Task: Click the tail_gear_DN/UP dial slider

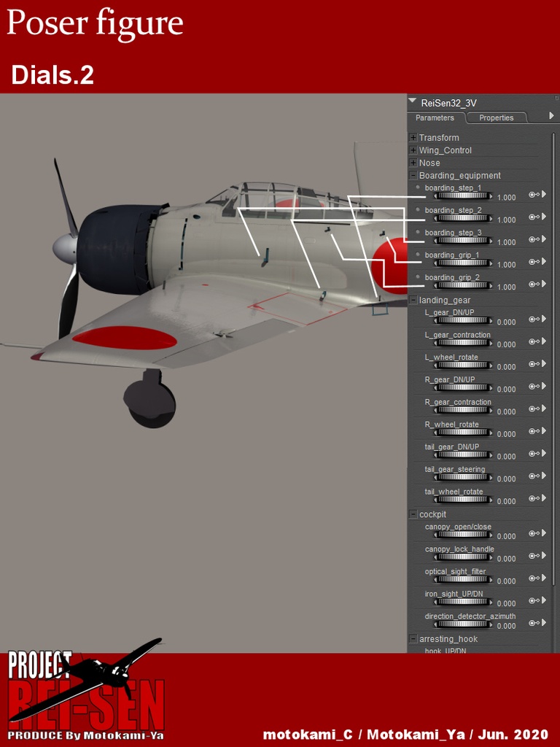Action: coord(462,455)
